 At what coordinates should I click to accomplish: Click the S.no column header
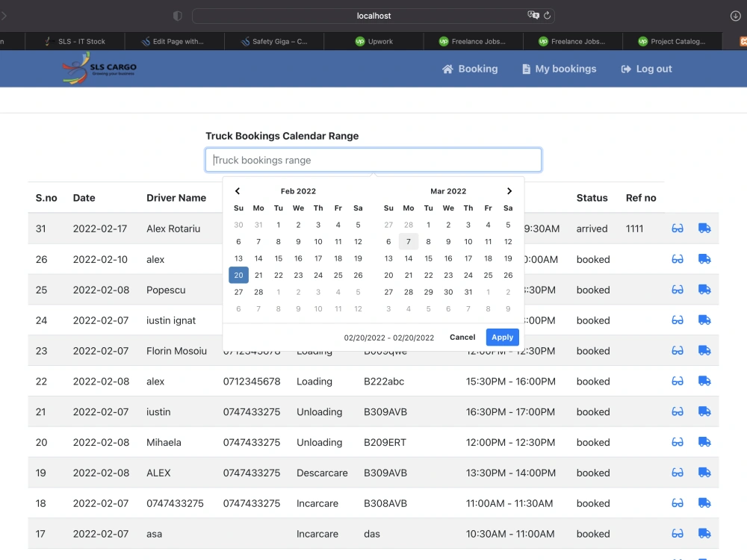point(46,198)
